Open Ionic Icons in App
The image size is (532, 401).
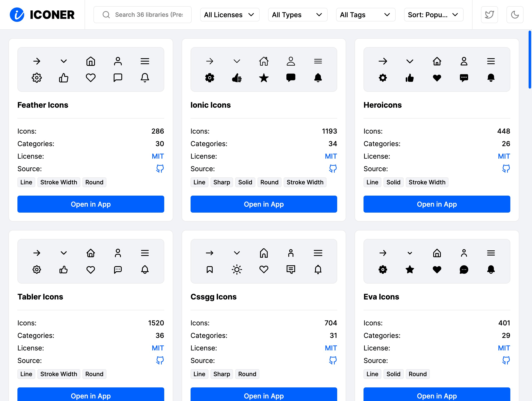tap(264, 204)
